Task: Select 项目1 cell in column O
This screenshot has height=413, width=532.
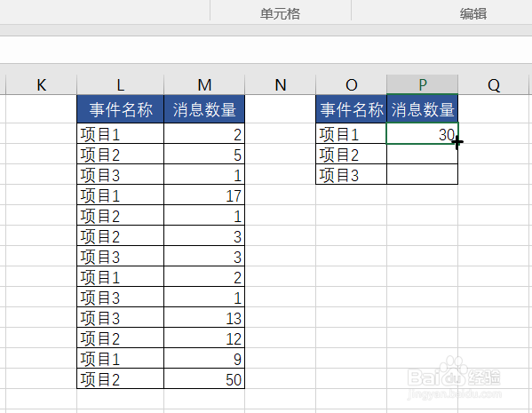Action: click(x=351, y=133)
